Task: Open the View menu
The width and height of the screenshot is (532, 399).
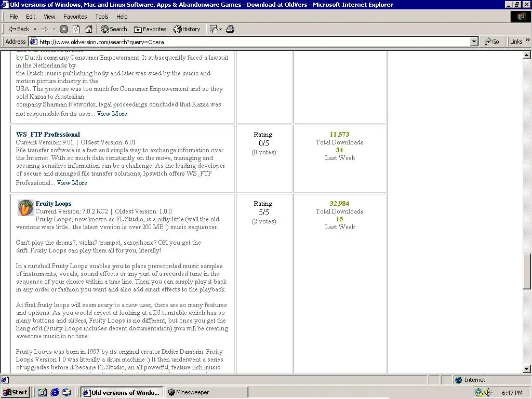Action: pyautogui.click(x=49, y=17)
